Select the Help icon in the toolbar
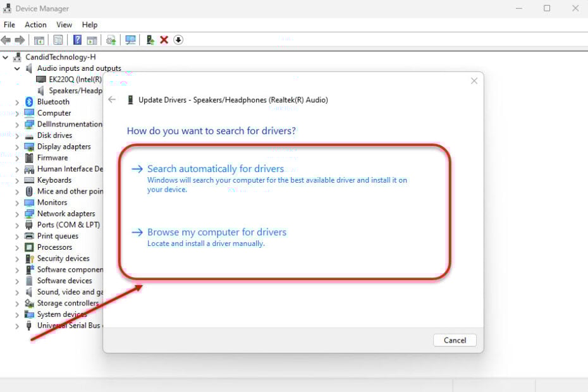Viewport: 588px width, 392px height. click(x=77, y=39)
